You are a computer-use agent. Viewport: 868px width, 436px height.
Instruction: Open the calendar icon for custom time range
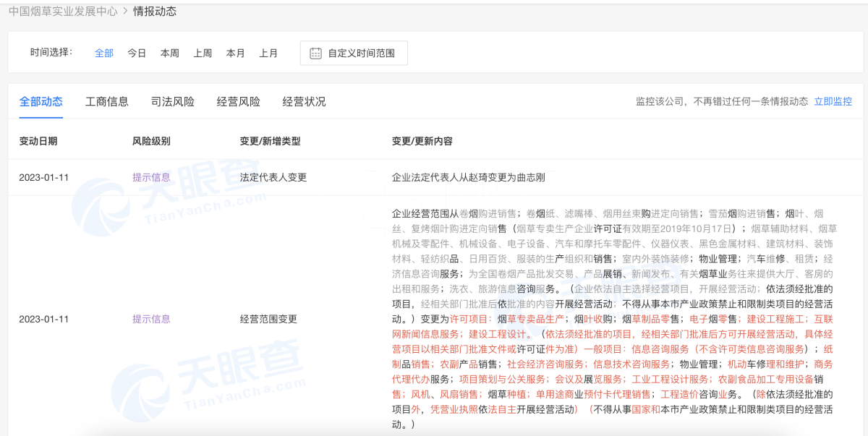[315, 53]
